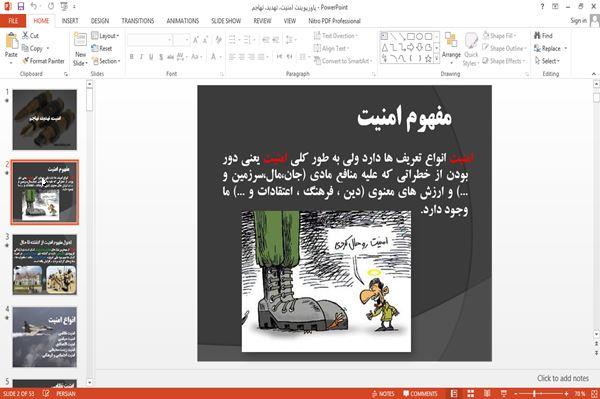Open Comments pane from status bar
This screenshot has height=399, width=600.
pos(420,394)
